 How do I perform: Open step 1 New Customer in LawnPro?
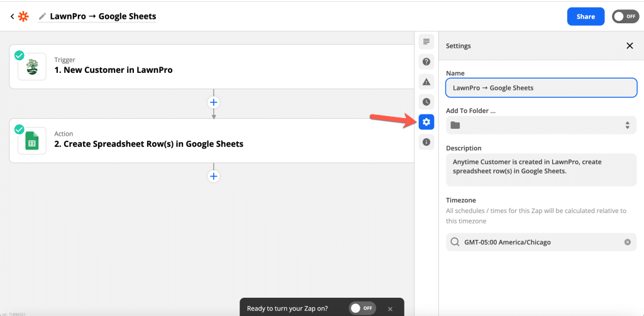(211, 67)
